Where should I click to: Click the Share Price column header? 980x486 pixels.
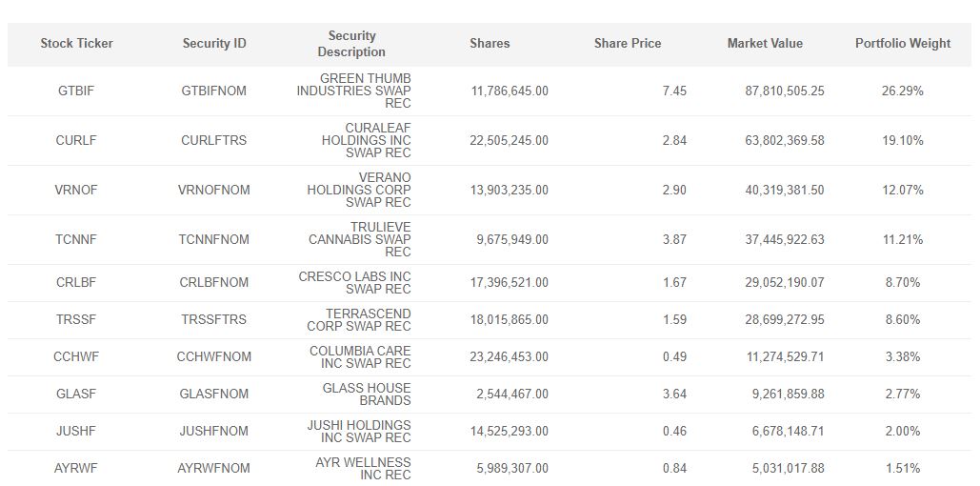click(627, 43)
